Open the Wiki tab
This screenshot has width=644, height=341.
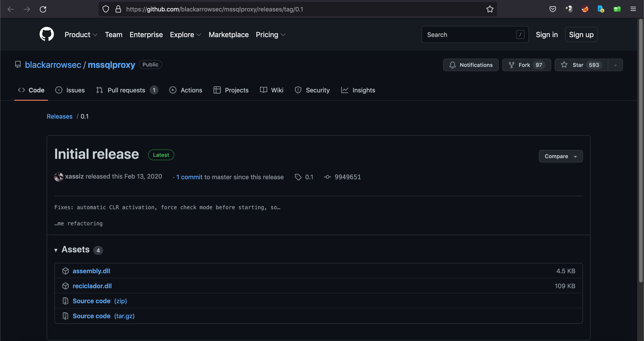[x=271, y=90]
